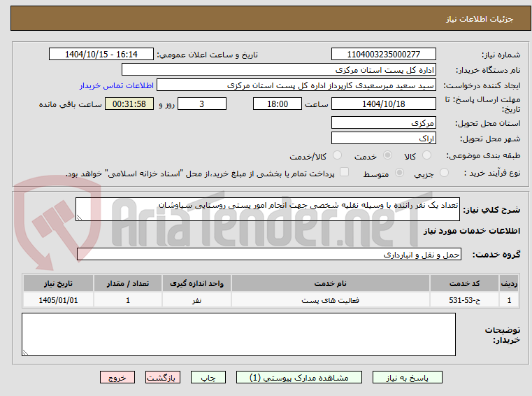Click the مشاهده مدارک پیوستی (1) button
This screenshot has height=396, width=532.
(299, 378)
